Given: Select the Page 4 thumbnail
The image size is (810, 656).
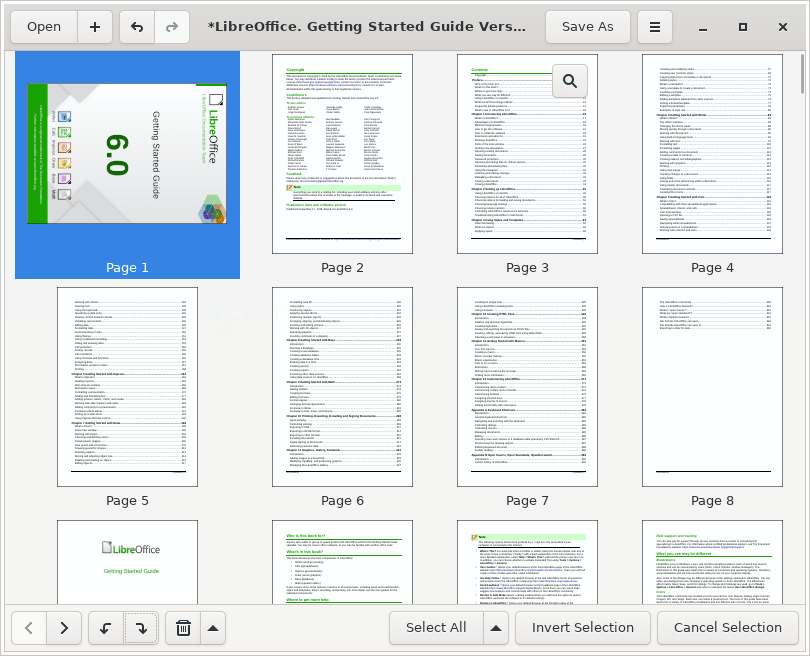Looking at the screenshot, I should click(712, 154).
